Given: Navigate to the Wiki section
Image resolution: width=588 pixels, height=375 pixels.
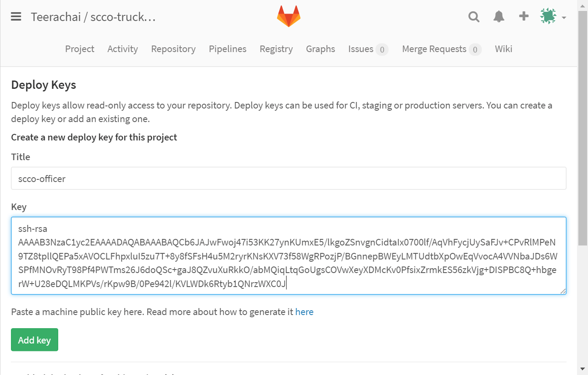Looking at the screenshot, I should [x=503, y=49].
